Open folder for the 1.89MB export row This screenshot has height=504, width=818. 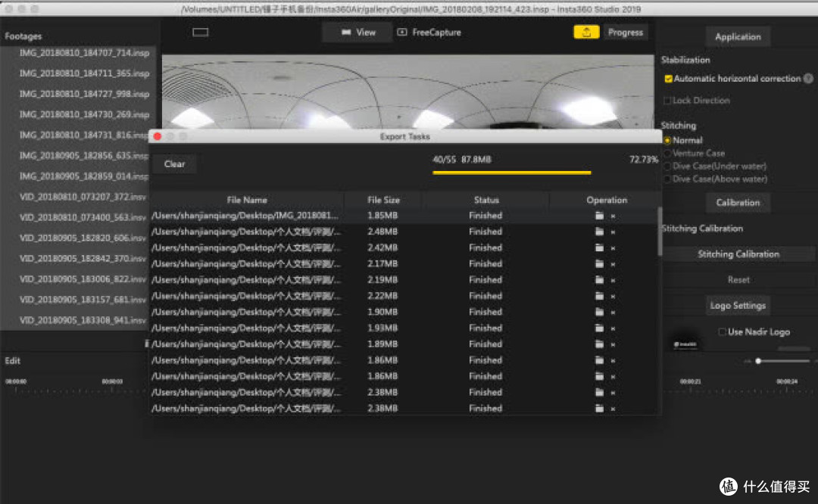point(599,344)
